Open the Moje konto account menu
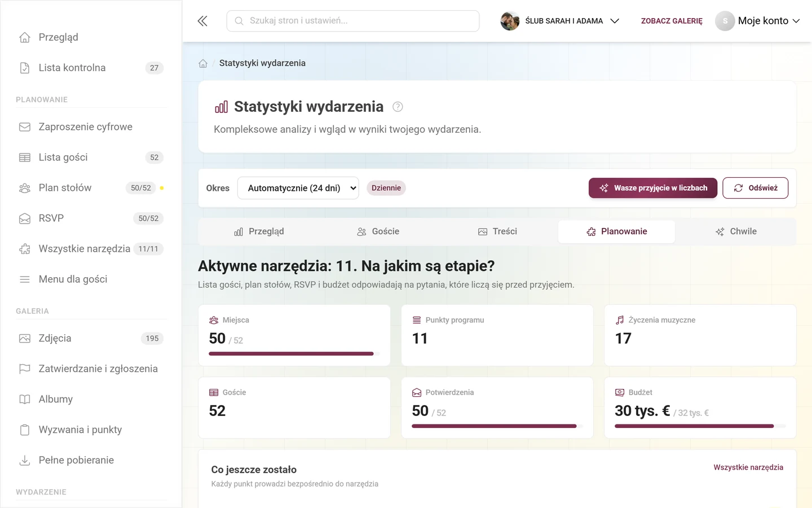Screen dimensions: 812x508 [758, 21]
